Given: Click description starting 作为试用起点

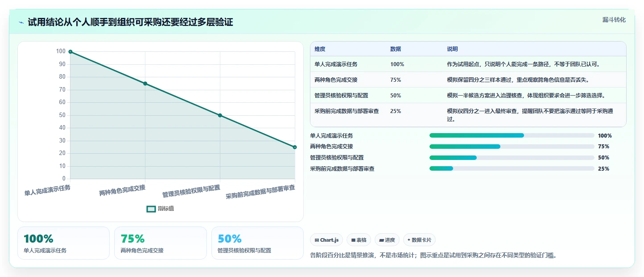Looking at the screenshot, I should tap(524, 64).
